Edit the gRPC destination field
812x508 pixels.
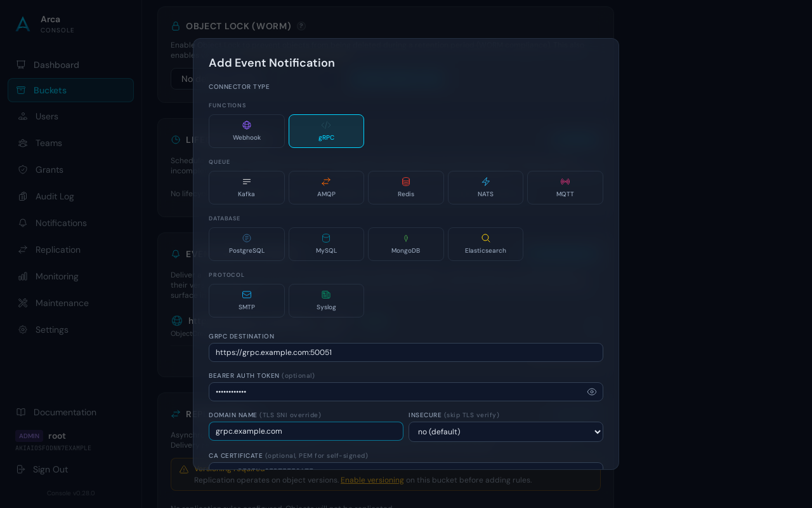pyautogui.click(x=406, y=352)
